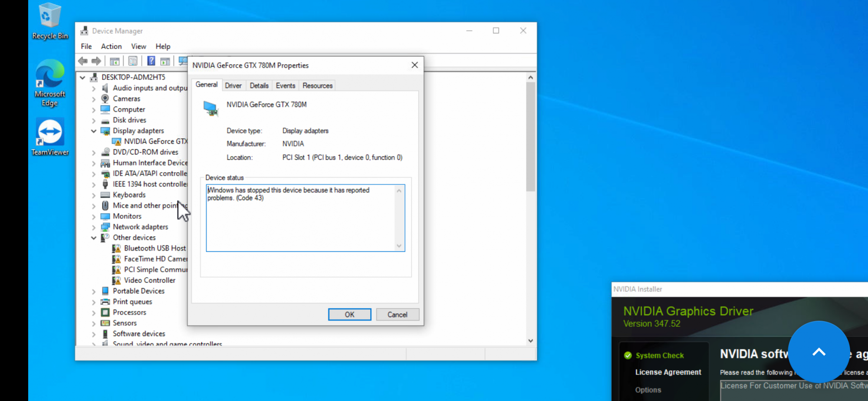Expand the Human Interface Devices category

(94, 163)
